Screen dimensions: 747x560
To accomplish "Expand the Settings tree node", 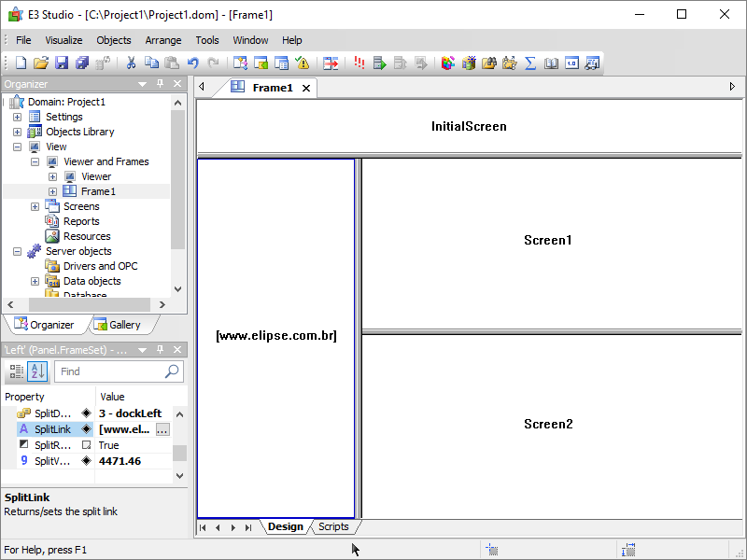I will point(17,117).
